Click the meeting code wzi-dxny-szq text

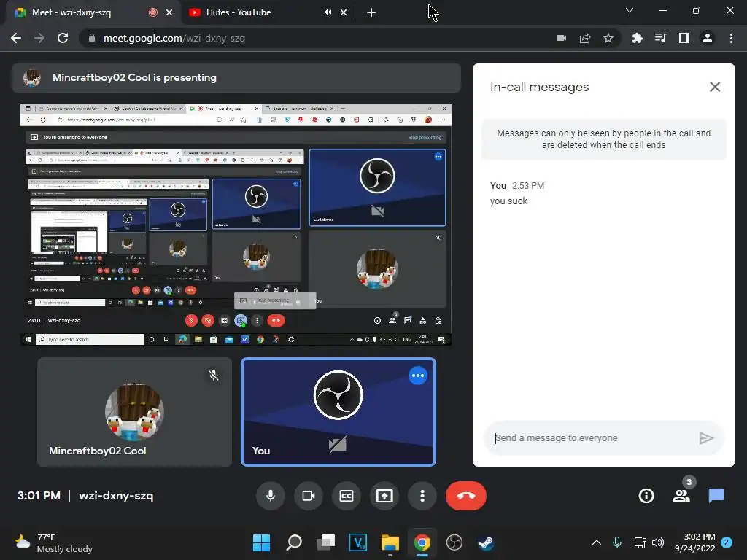(x=116, y=496)
